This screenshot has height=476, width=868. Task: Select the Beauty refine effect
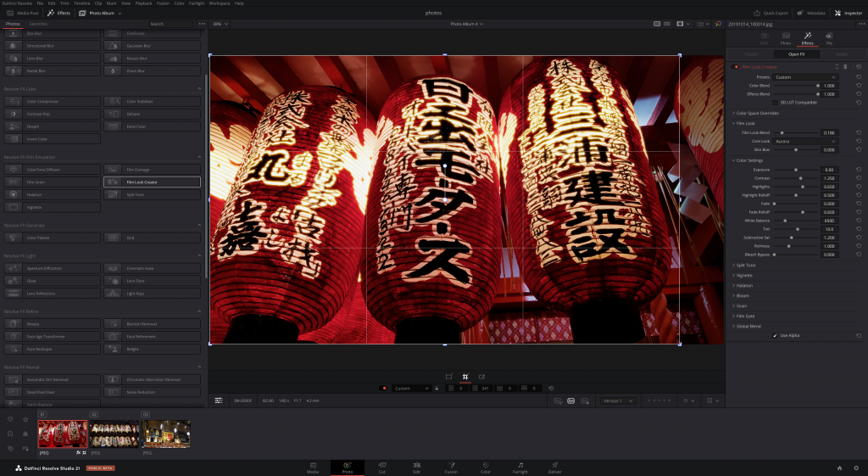tap(52, 323)
